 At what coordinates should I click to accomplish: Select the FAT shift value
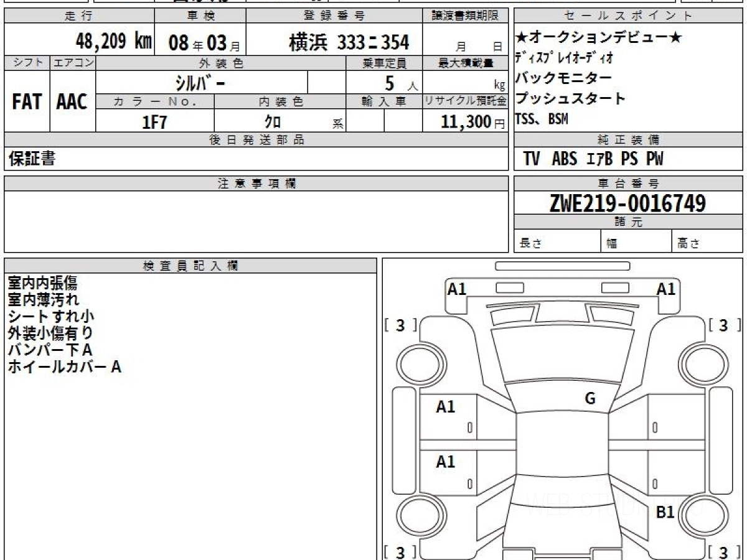point(27,102)
